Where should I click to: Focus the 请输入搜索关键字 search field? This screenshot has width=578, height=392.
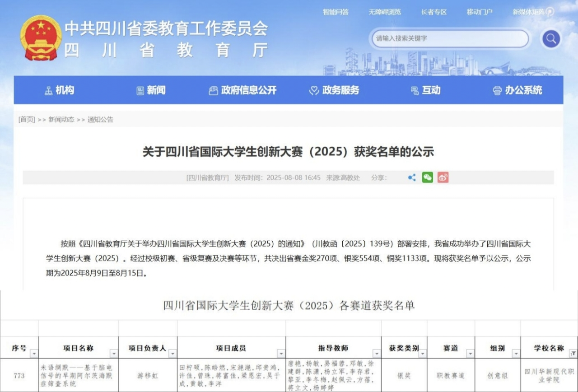(449, 39)
